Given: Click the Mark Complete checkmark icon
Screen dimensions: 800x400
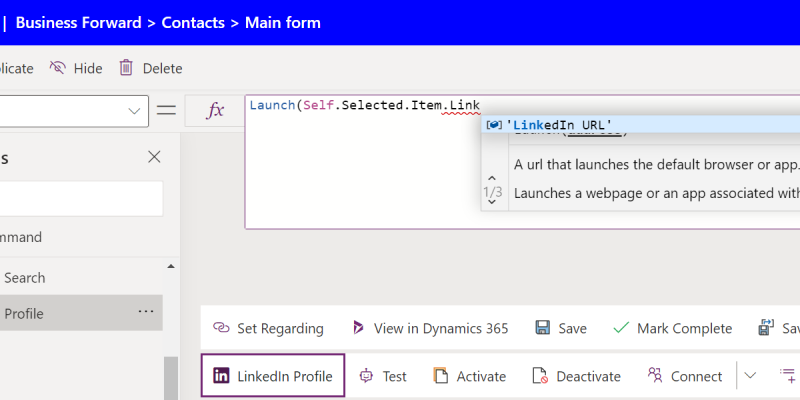Looking at the screenshot, I should point(621,328).
